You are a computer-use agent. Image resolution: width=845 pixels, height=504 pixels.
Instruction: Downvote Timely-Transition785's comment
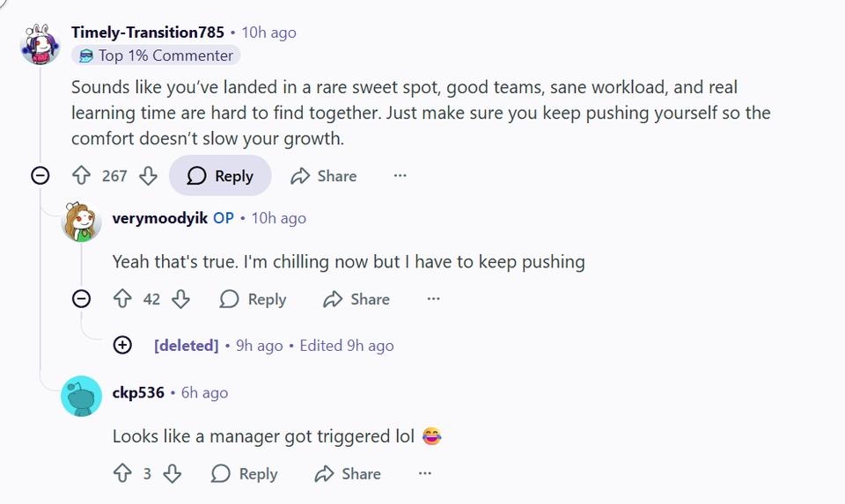coord(148,176)
